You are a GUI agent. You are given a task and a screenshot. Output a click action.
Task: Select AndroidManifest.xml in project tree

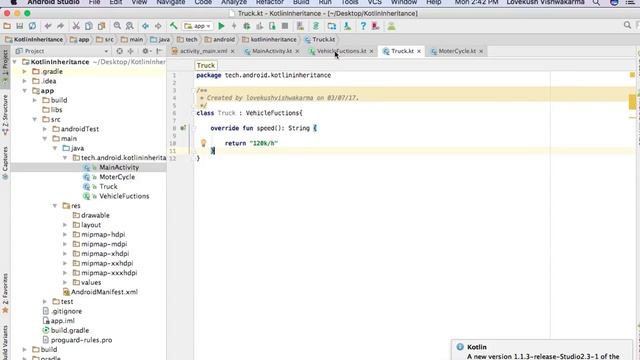coord(104,292)
